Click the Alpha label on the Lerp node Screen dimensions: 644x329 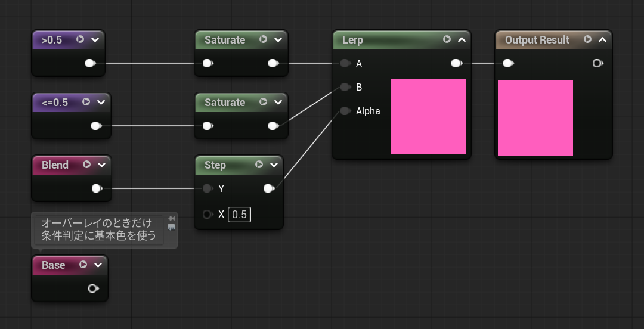[x=368, y=111]
